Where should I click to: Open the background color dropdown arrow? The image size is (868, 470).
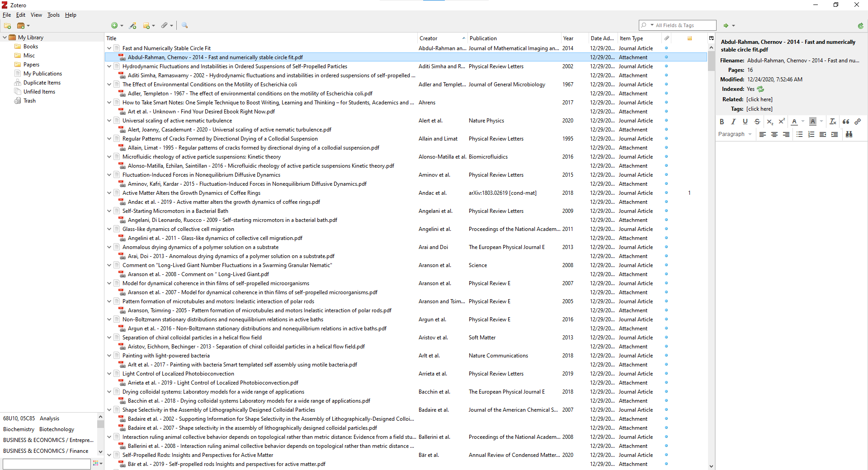[821, 122]
